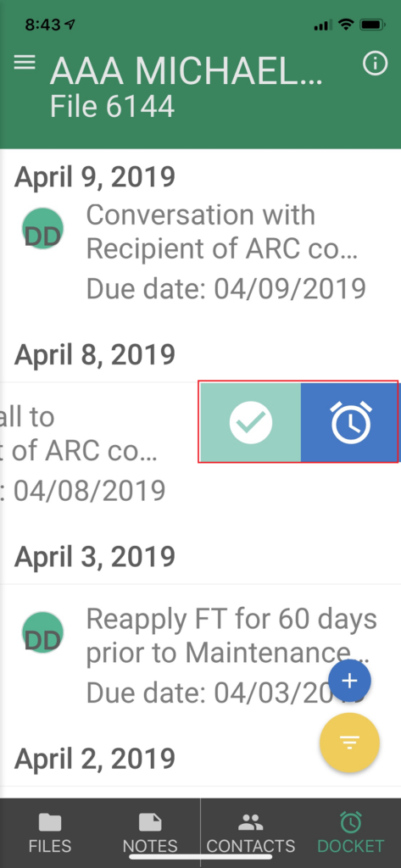
Task: Tap the DD avatar on April 9 entry
Action: 42,228
